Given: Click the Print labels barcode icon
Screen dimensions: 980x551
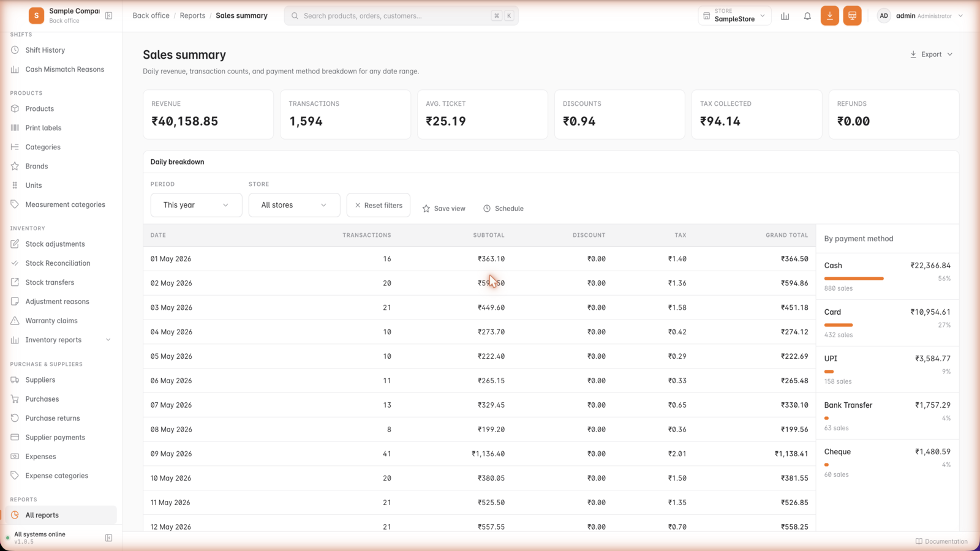Looking at the screenshot, I should tap(15, 128).
